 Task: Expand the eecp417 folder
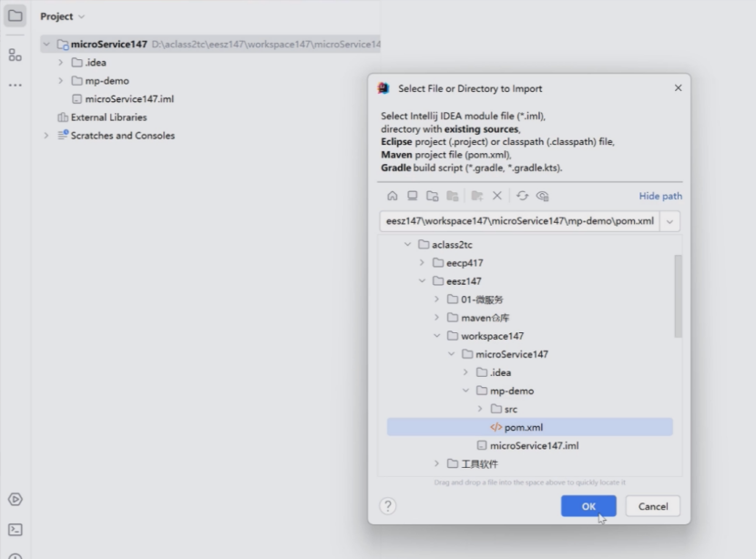click(422, 262)
